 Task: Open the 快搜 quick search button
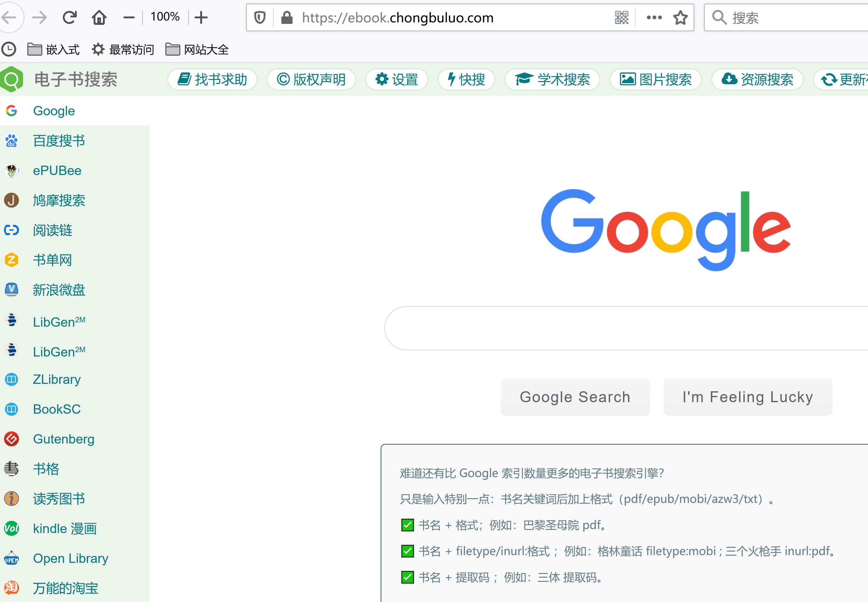[x=466, y=80]
